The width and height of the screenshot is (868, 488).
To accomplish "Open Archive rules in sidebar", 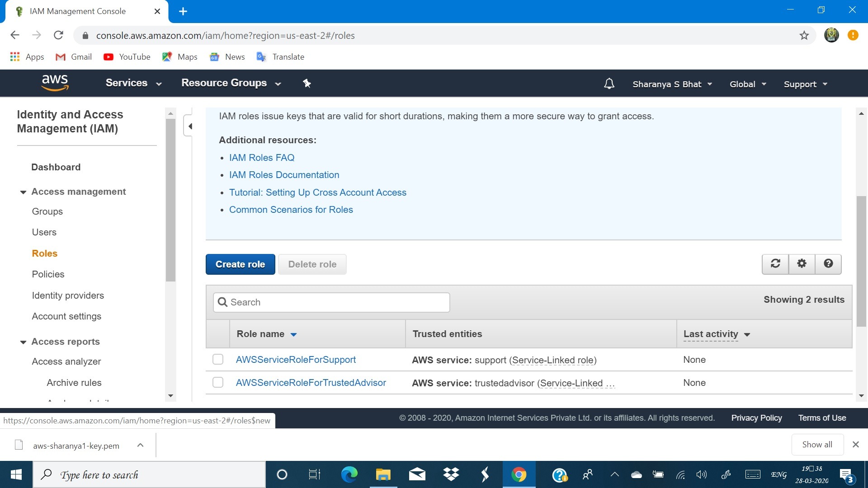I will click(x=74, y=383).
